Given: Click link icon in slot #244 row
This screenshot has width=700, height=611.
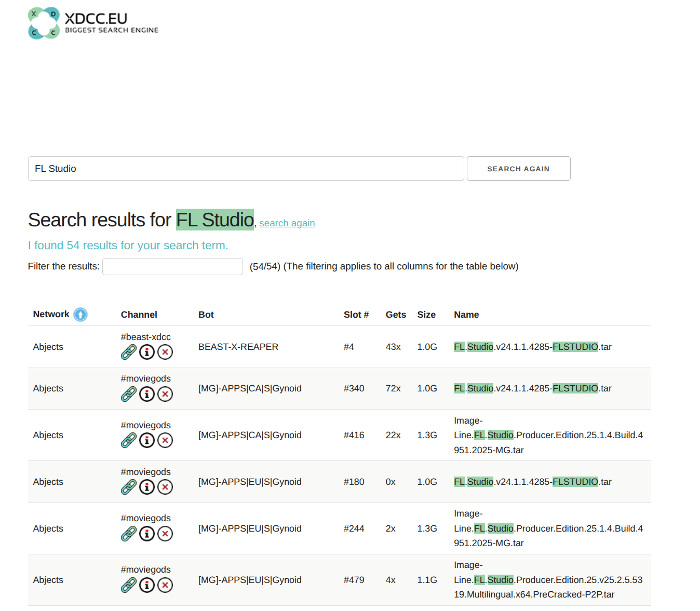Looking at the screenshot, I should coord(129,534).
